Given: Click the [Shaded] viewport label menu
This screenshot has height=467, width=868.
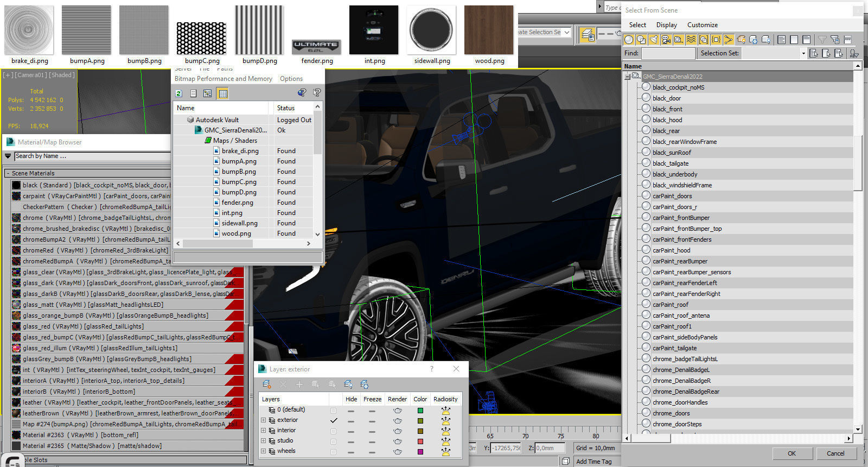Looking at the screenshot, I should tap(62, 75).
